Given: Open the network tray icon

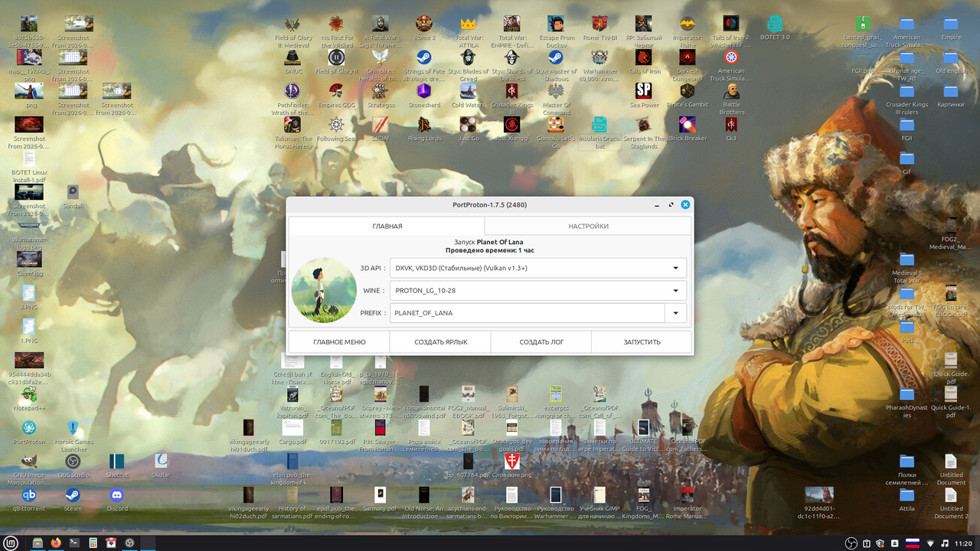Looking at the screenshot, I should (931, 543).
